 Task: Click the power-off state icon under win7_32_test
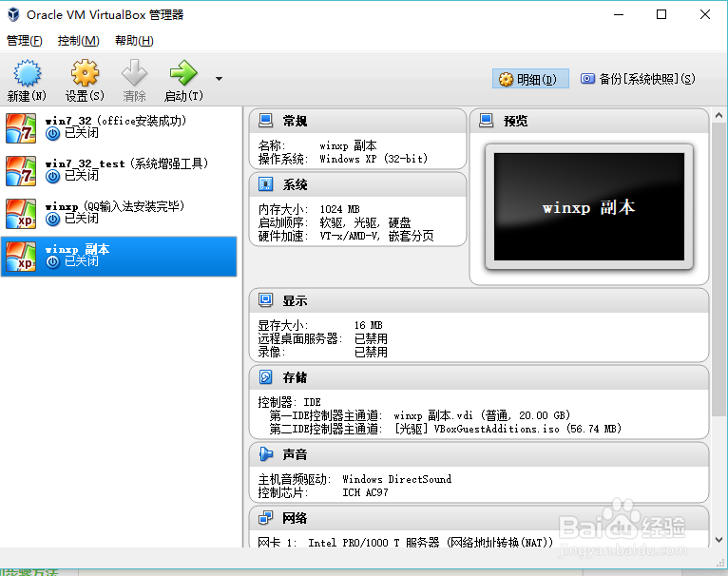(x=53, y=177)
